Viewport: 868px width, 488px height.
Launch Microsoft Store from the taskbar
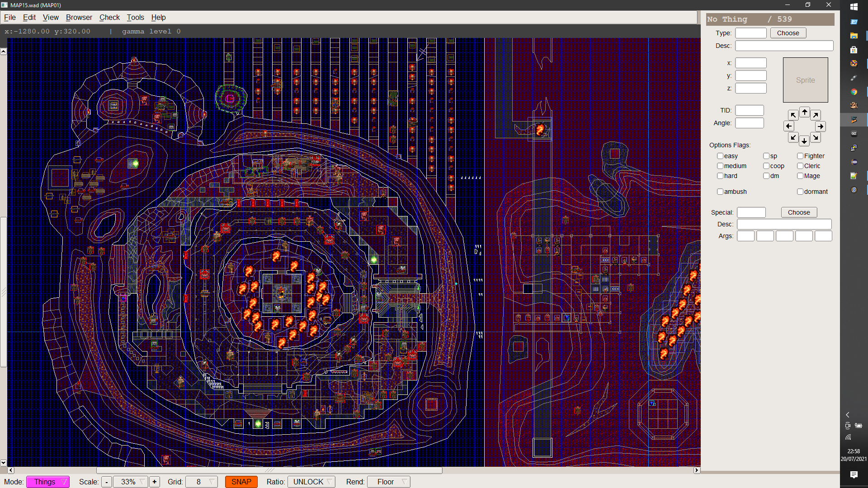click(x=854, y=50)
